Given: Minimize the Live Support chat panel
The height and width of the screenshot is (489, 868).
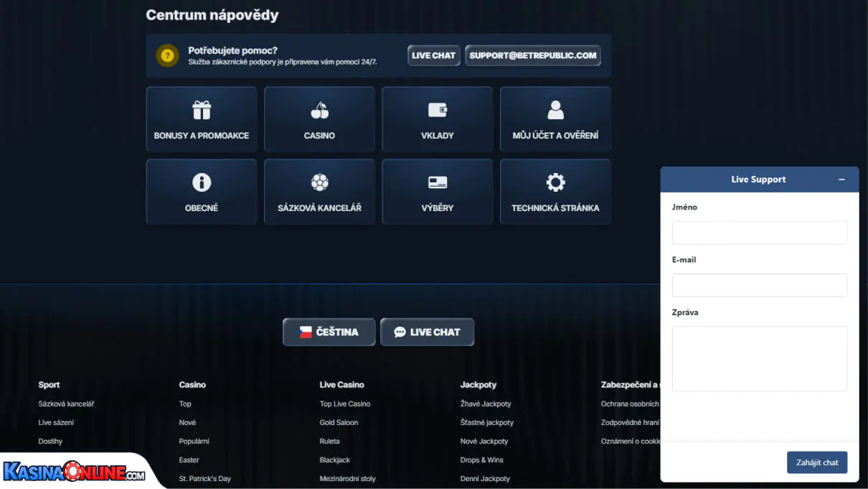Looking at the screenshot, I should pos(841,180).
